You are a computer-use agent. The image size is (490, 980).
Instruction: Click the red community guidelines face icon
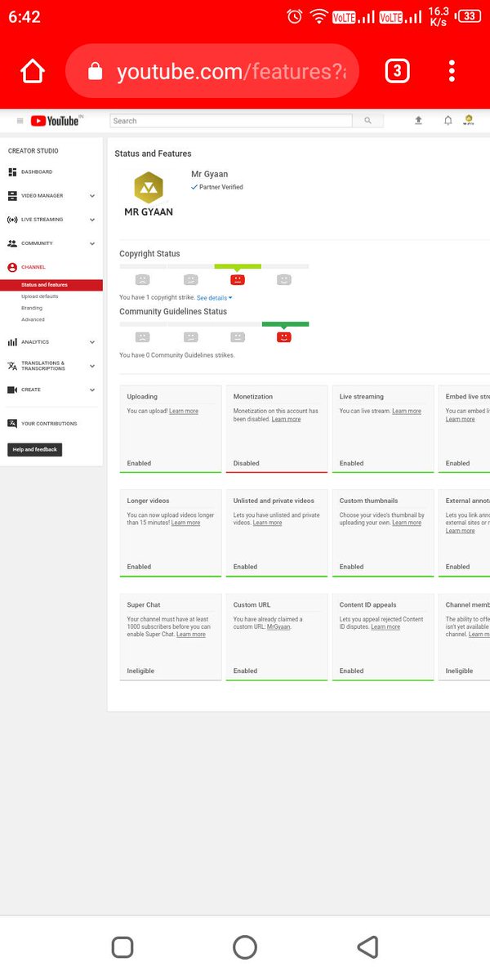pyautogui.click(x=284, y=336)
